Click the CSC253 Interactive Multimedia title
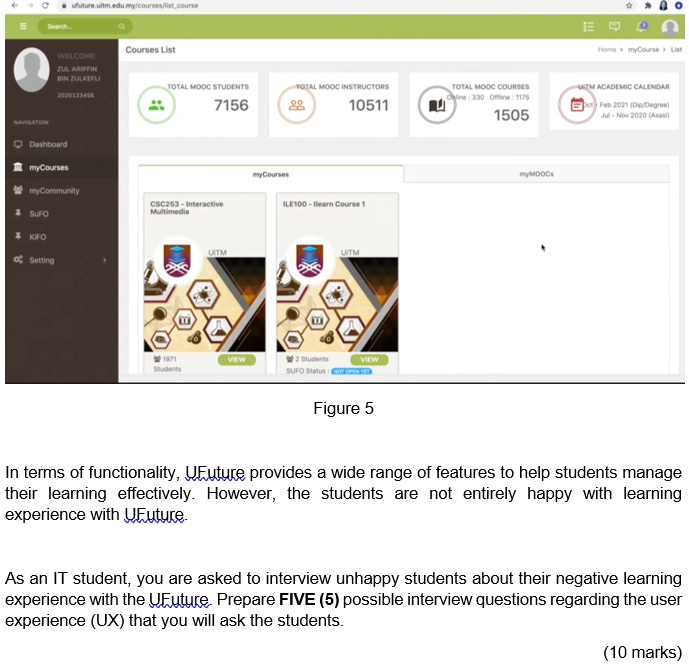The width and height of the screenshot is (689, 665). click(186, 207)
